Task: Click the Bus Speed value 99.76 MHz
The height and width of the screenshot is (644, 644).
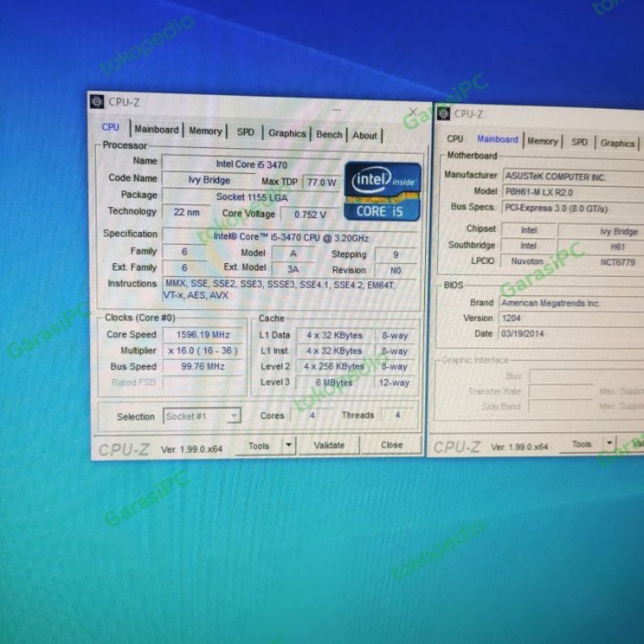Action: point(203,366)
